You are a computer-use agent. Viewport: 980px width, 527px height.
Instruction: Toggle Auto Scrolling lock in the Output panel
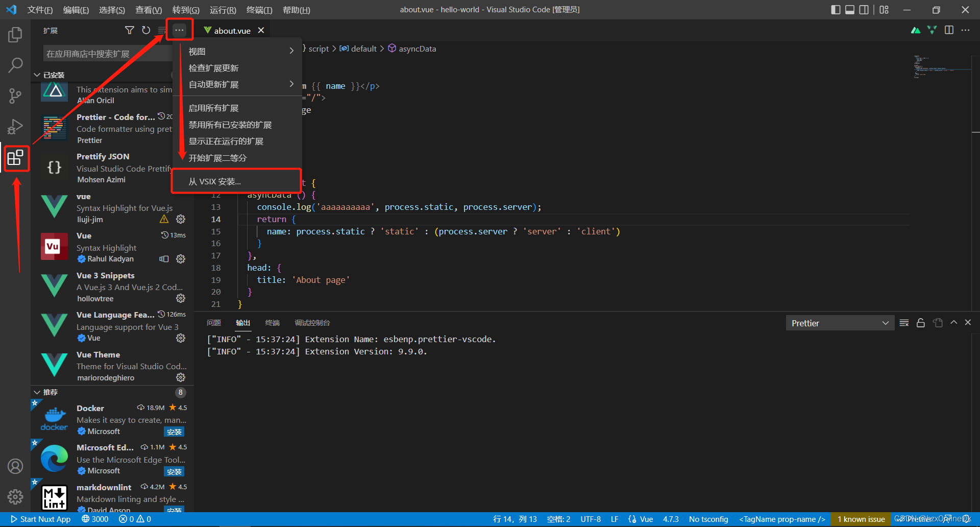click(x=920, y=323)
